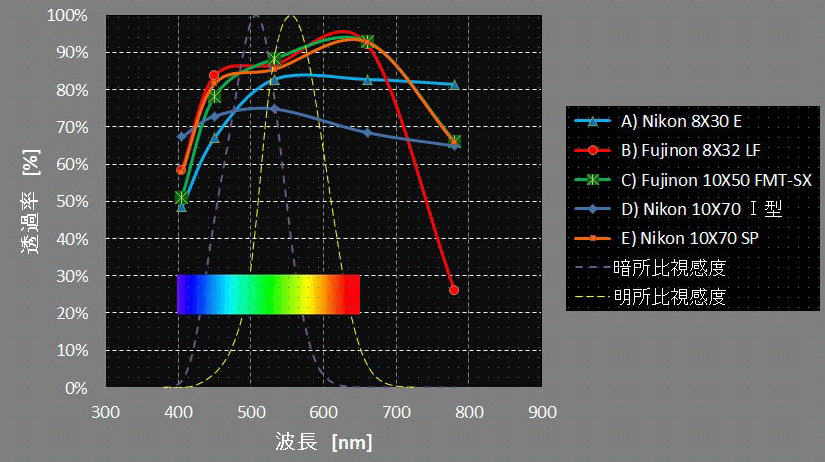The image size is (825, 462).
Task: Click the green star data point at 530 nm
Action: tap(274, 58)
